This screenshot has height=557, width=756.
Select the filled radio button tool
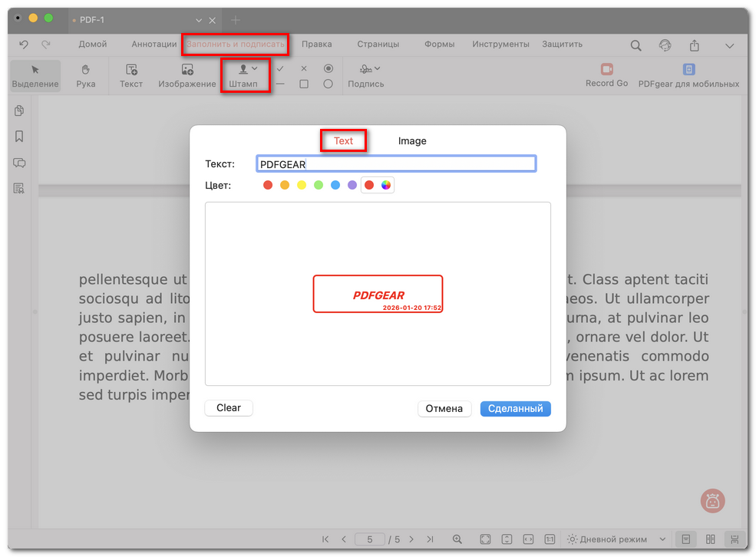[328, 68]
